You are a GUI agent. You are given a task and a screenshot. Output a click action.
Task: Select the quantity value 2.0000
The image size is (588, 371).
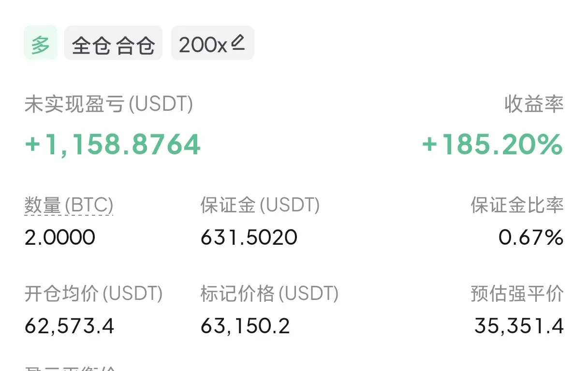(x=60, y=237)
